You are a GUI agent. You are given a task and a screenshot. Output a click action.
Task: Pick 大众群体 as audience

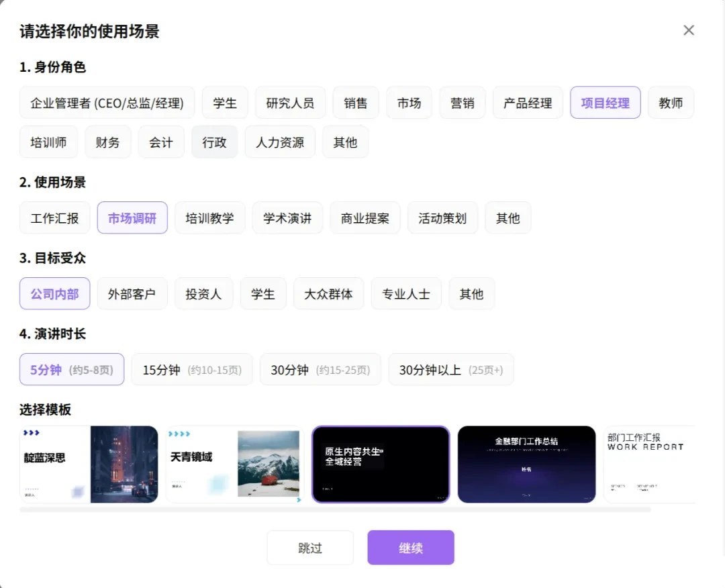coord(328,293)
